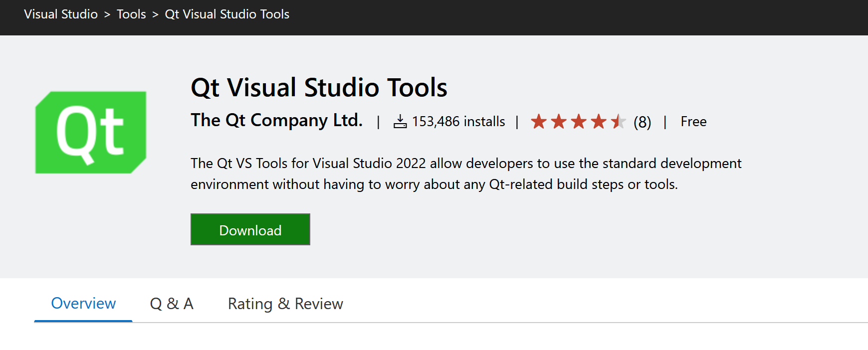The height and width of the screenshot is (350, 868).
Task: Click the Free price label
Action: (693, 122)
